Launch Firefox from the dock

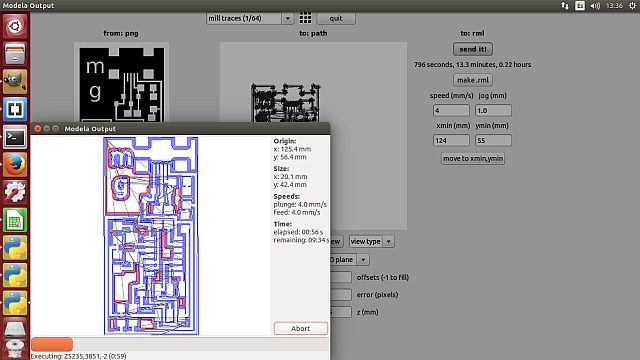pyautogui.click(x=15, y=165)
